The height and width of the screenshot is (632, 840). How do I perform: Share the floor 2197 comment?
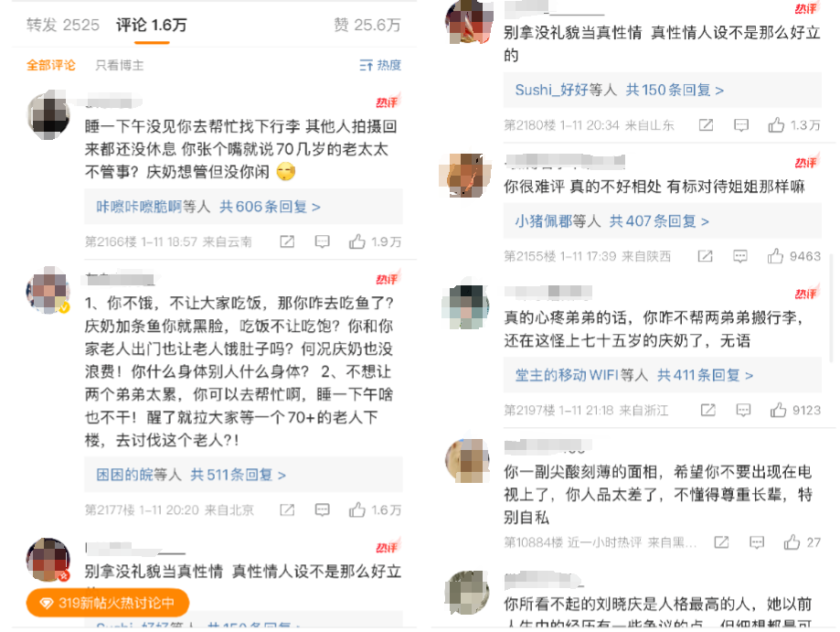tap(708, 410)
